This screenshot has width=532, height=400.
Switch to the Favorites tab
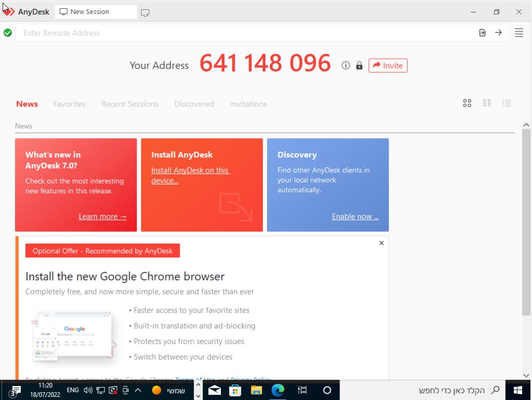point(70,104)
